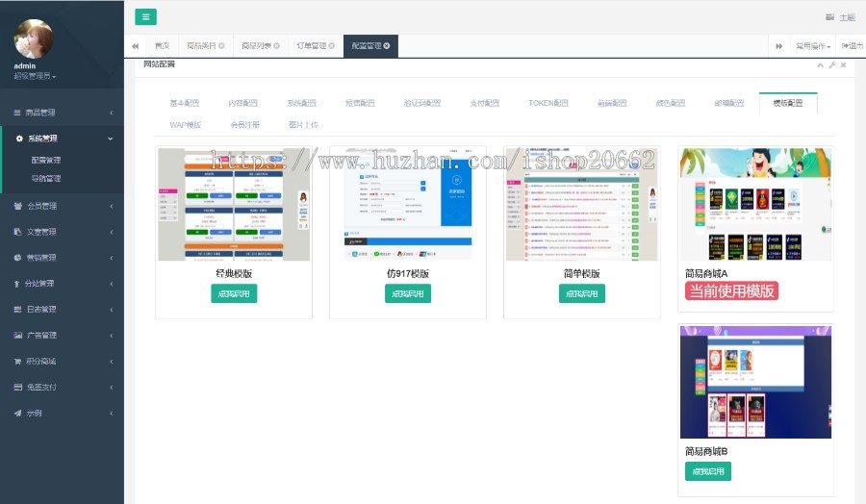The width and height of the screenshot is (866, 504).
Task: Collapse the 网站配置 panel with the up chevron
Action: point(820,65)
